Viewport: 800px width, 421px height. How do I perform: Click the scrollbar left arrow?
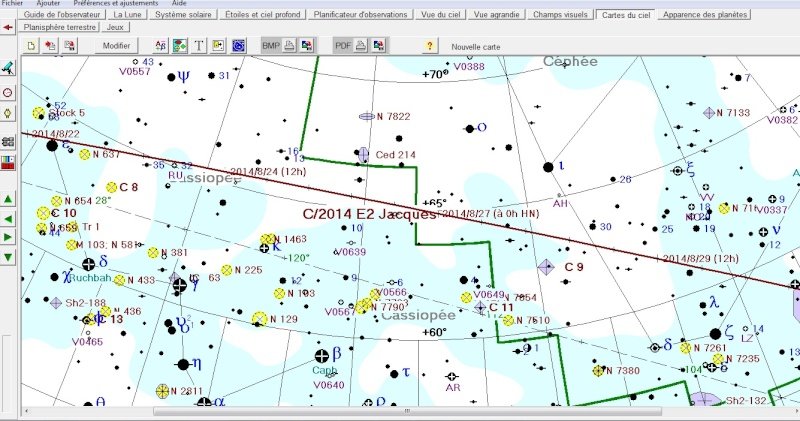(26, 411)
